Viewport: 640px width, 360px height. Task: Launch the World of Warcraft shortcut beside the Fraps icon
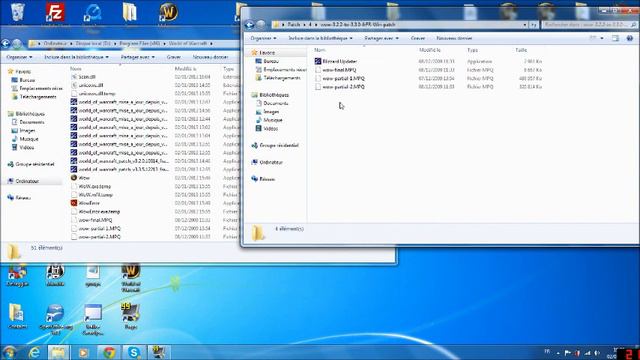point(131,278)
